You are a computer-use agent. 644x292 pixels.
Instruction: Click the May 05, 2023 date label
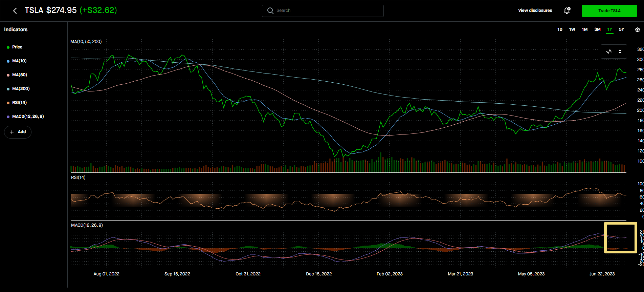coord(531,274)
